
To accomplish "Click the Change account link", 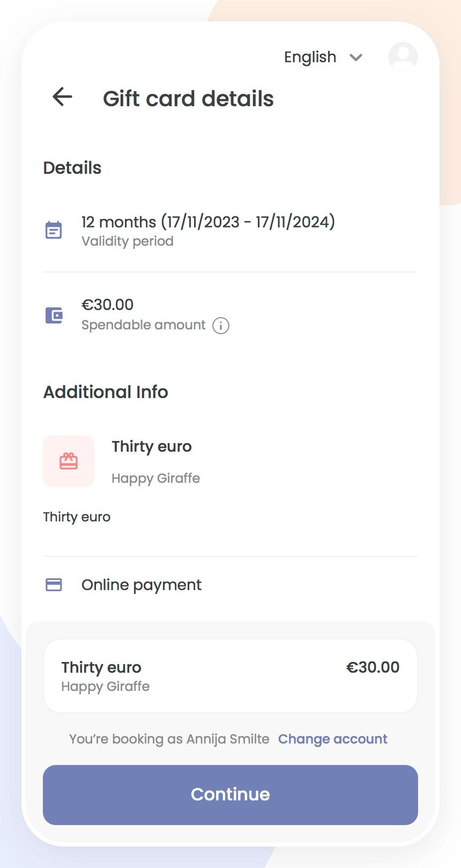I will pos(332,739).
